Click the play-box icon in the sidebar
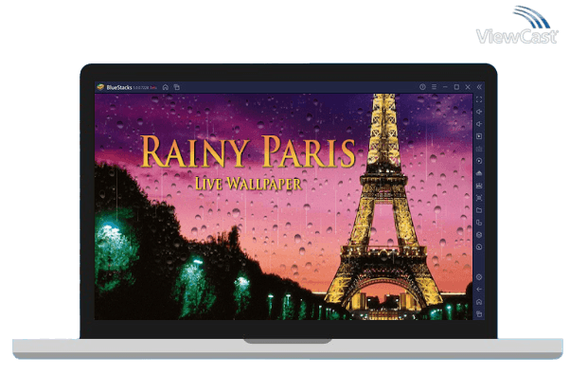 click(x=479, y=136)
